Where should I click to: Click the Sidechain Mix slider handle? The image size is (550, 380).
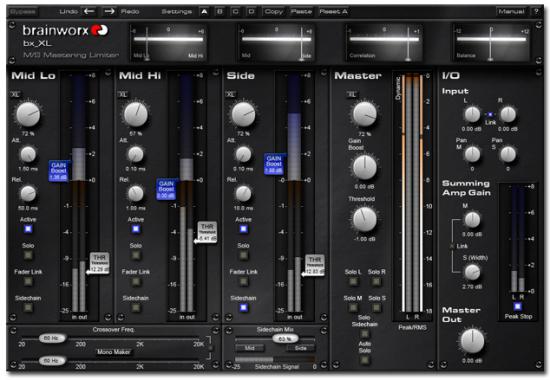point(285,339)
